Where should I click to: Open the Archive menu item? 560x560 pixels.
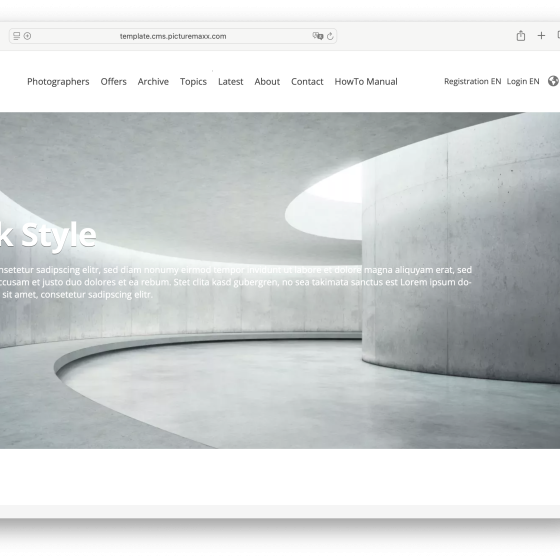(x=153, y=82)
